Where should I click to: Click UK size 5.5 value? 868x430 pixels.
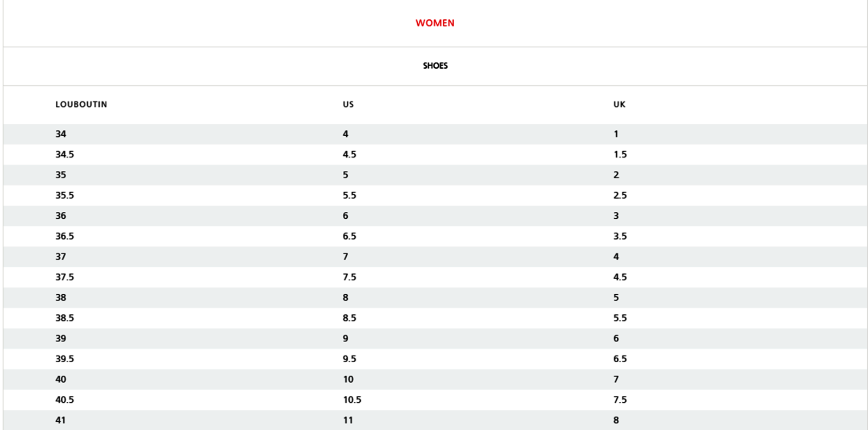tap(620, 318)
